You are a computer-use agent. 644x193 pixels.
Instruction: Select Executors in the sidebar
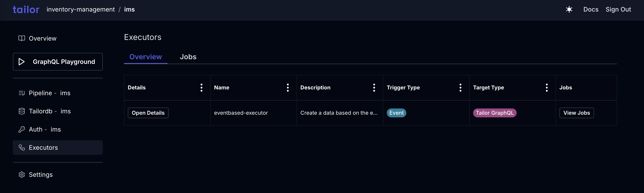[x=58, y=148]
